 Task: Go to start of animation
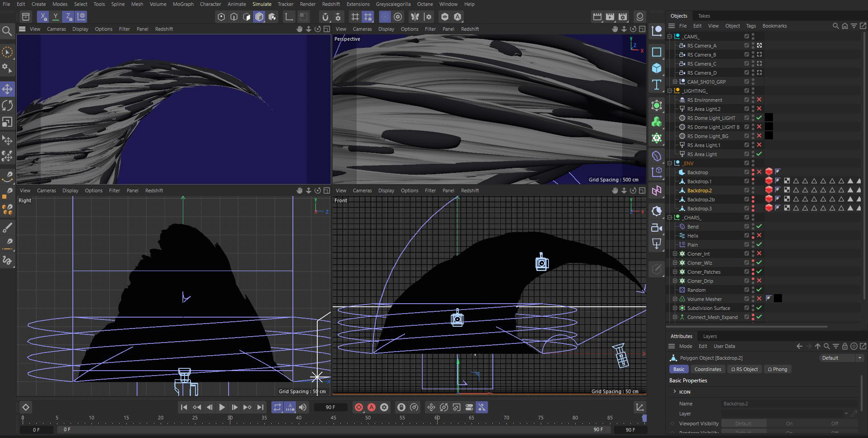(x=184, y=407)
